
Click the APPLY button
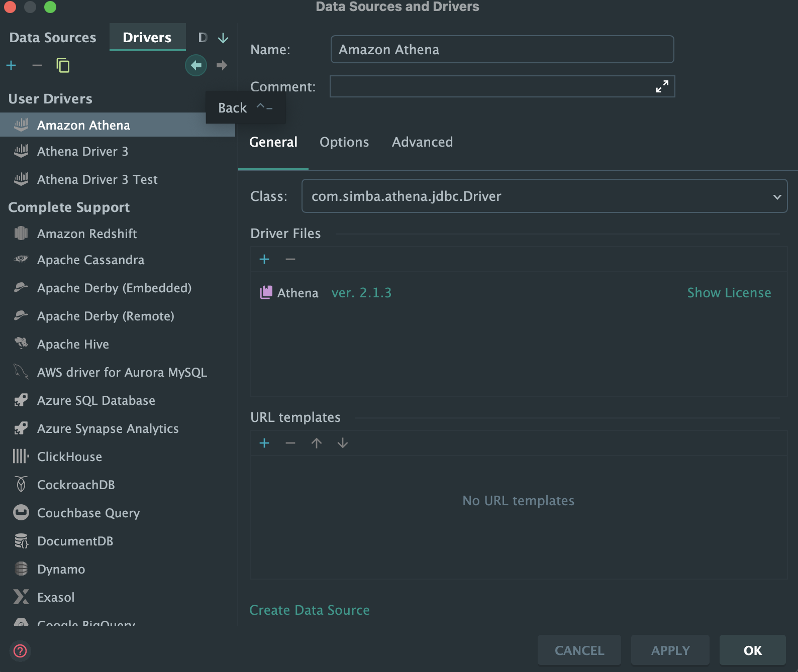coord(670,650)
